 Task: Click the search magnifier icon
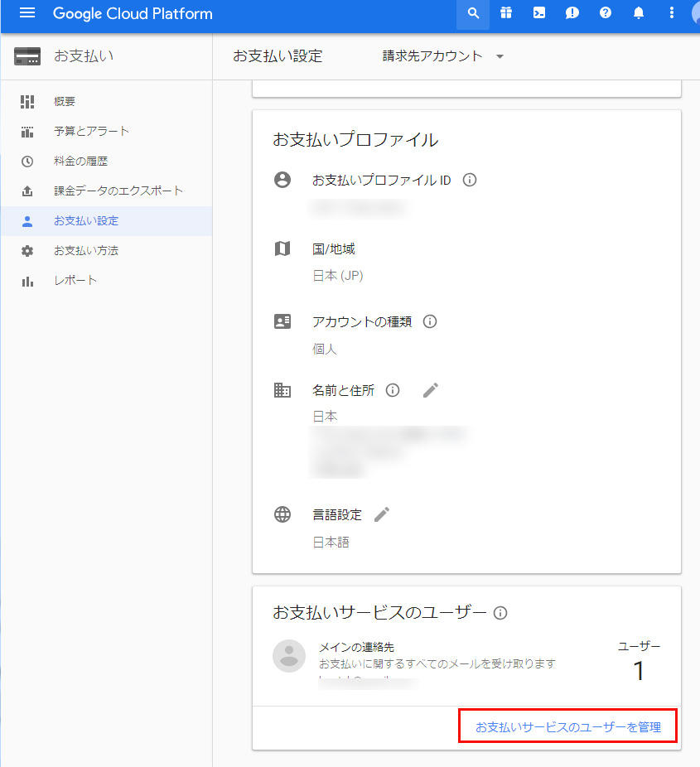click(473, 13)
